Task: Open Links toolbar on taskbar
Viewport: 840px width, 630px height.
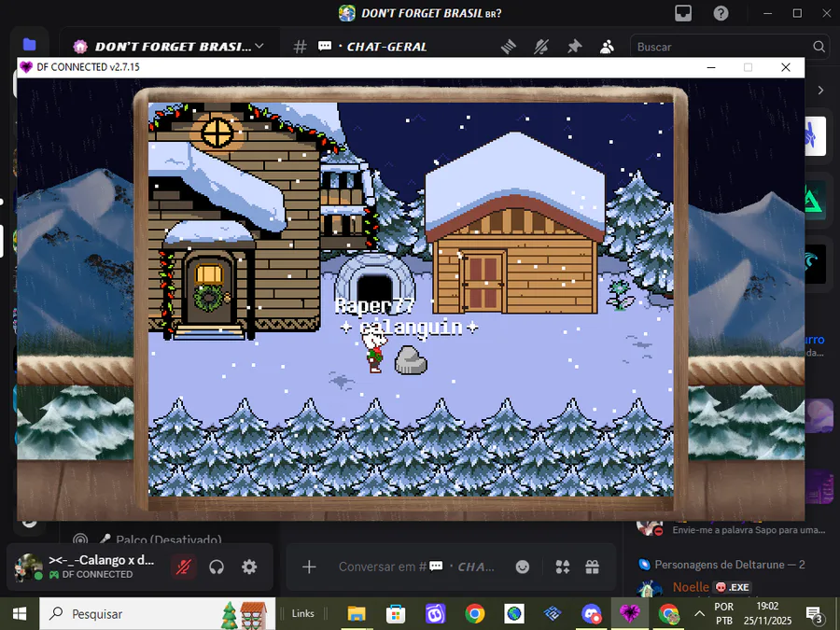Action: (x=302, y=613)
